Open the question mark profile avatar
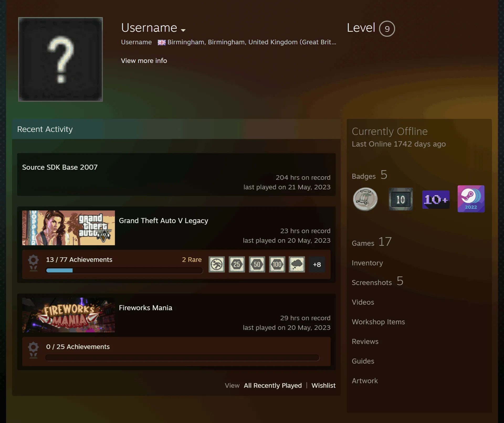This screenshot has width=504, height=423. coord(60,59)
